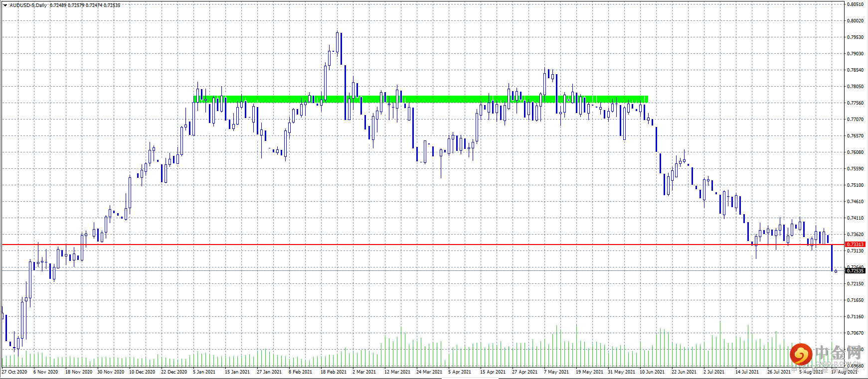
Task: Click the 27 Jan 2021 date label
Action: 269,372
